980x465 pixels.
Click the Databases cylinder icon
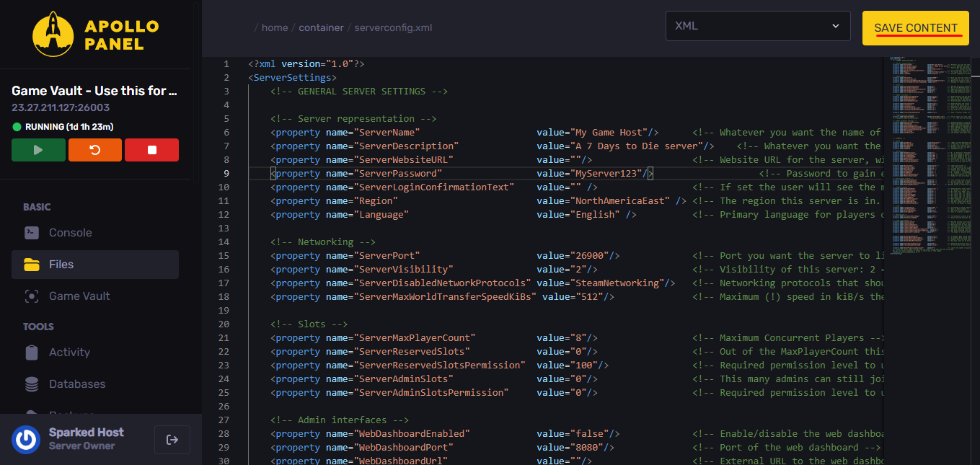pos(32,384)
